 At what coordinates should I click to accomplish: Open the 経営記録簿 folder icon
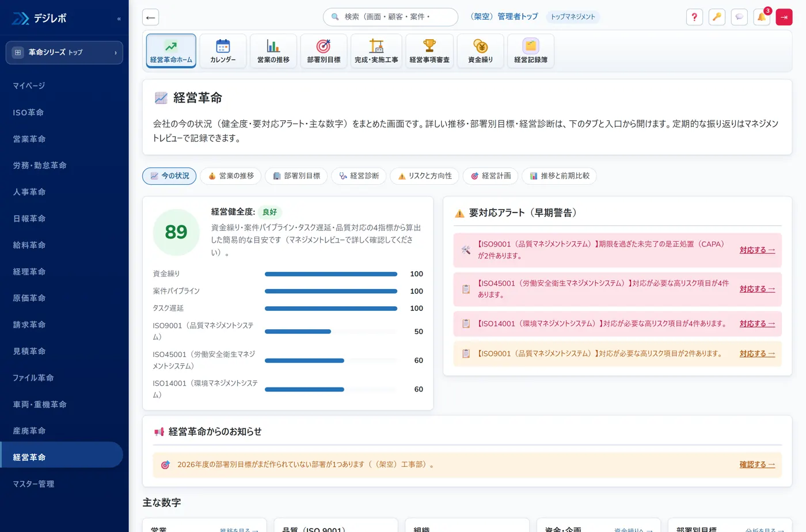531,51
